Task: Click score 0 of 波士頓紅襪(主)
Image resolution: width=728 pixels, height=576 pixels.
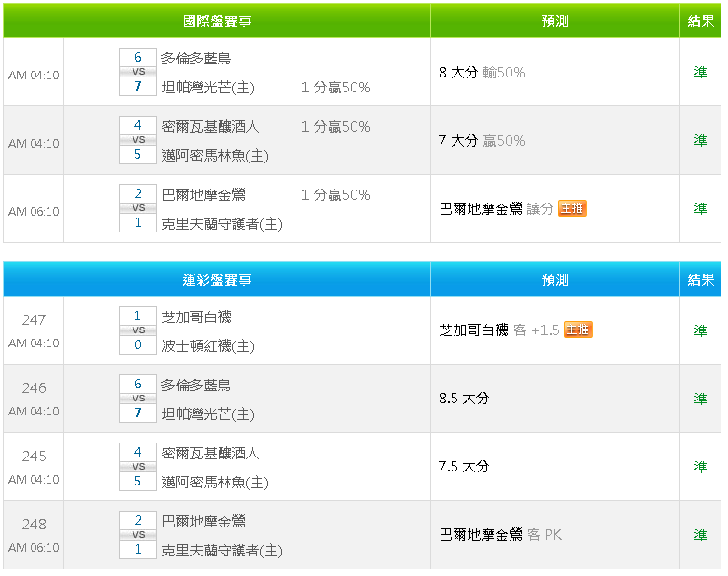Action: click(138, 344)
